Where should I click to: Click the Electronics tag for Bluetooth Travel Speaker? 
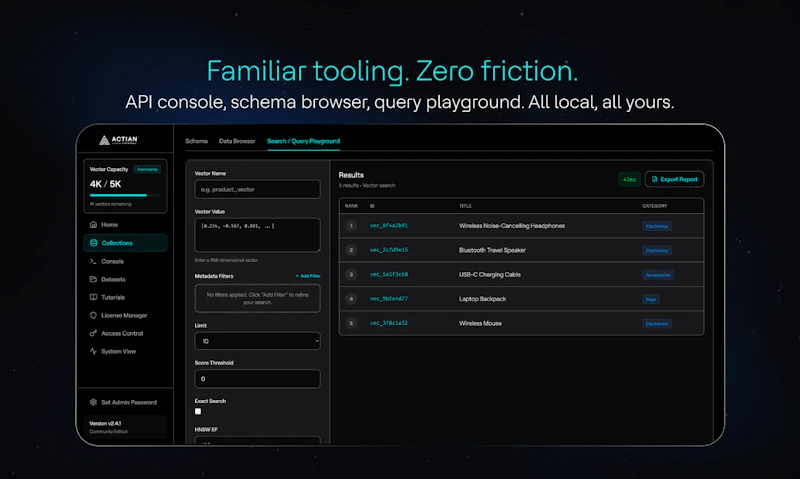[x=657, y=250]
